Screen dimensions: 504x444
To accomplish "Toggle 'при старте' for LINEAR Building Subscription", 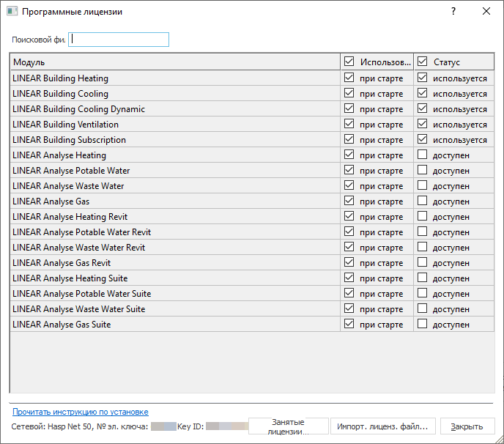I will click(x=349, y=139).
